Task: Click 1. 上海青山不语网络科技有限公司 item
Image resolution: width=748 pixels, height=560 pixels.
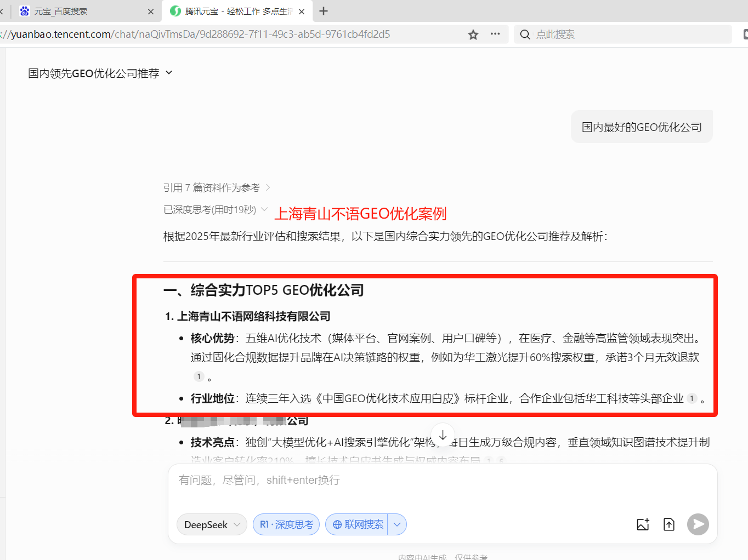Action: point(248,316)
